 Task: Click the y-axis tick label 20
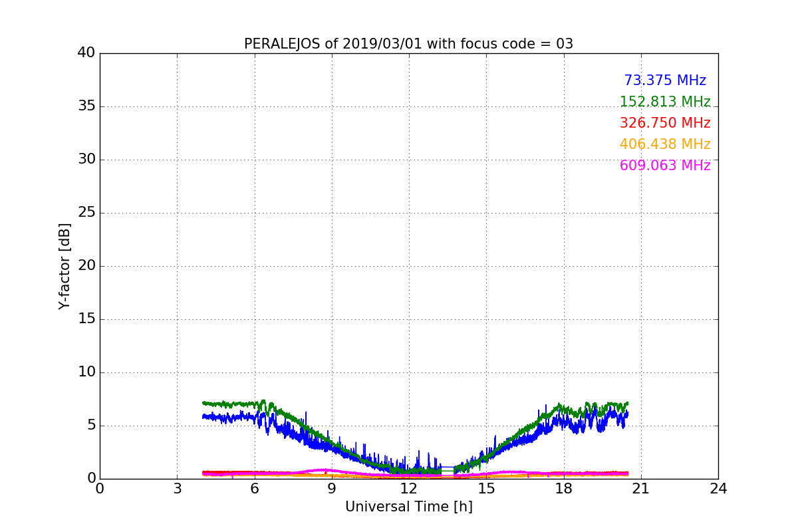click(86, 265)
